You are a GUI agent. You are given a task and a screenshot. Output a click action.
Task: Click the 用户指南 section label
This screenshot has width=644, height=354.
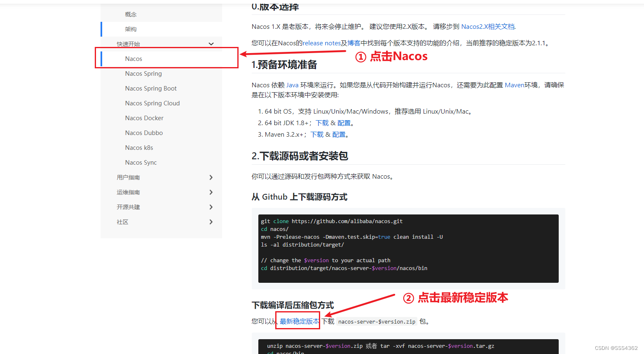[x=128, y=177]
